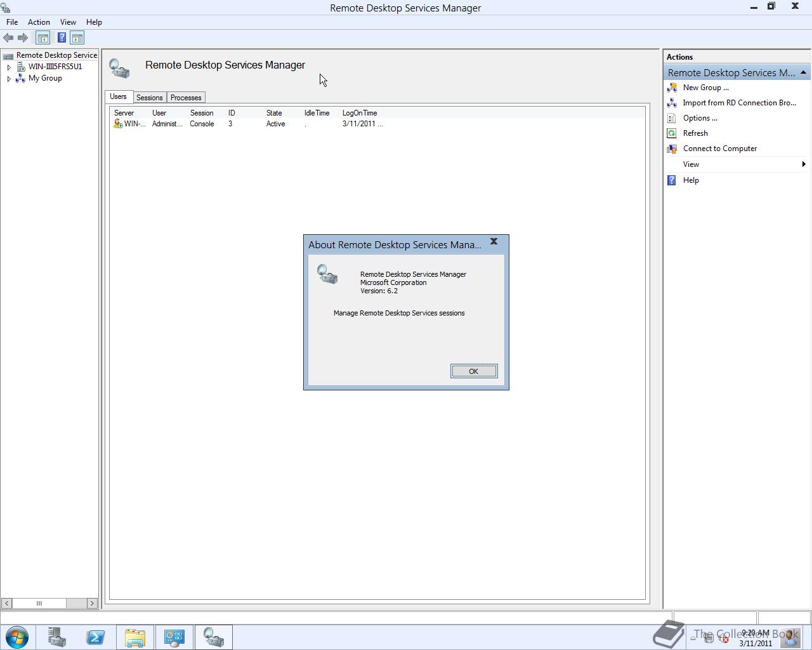Click the Refresh action link
This screenshot has height=650, width=812.
(x=695, y=133)
